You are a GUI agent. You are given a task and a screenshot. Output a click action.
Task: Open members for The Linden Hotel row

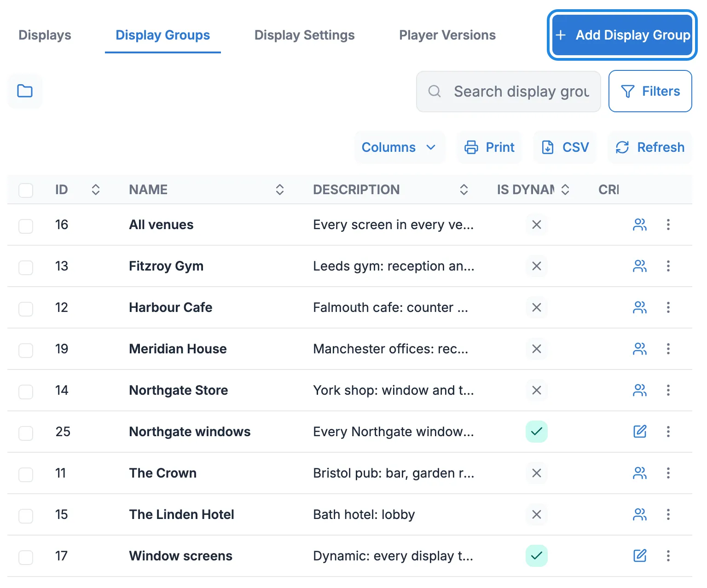pos(640,514)
